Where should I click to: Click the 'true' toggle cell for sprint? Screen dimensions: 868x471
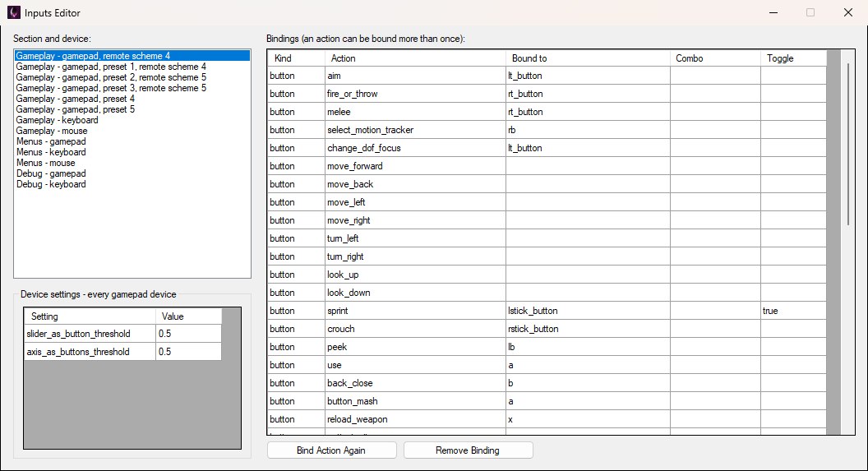coord(794,311)
